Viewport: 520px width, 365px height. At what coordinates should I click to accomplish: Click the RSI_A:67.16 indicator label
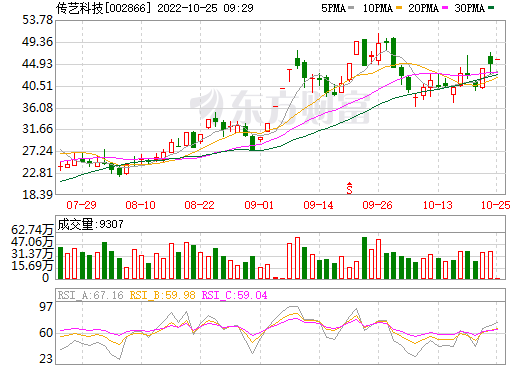tap(90, 295)
